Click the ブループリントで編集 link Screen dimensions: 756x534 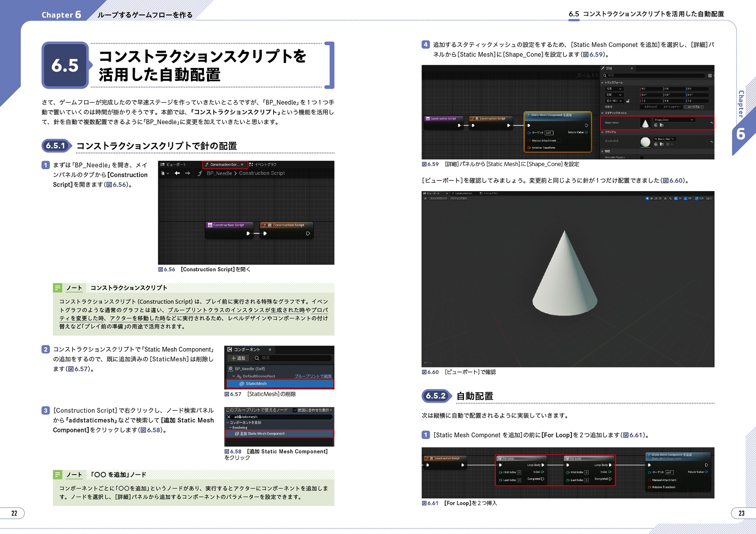(313, 376)
